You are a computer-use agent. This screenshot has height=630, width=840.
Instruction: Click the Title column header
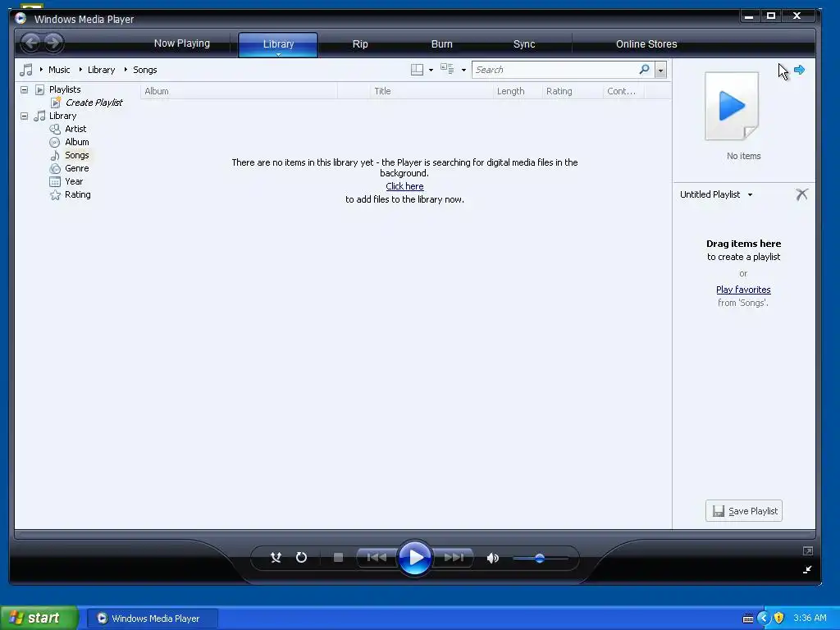(x=431, y=91)
